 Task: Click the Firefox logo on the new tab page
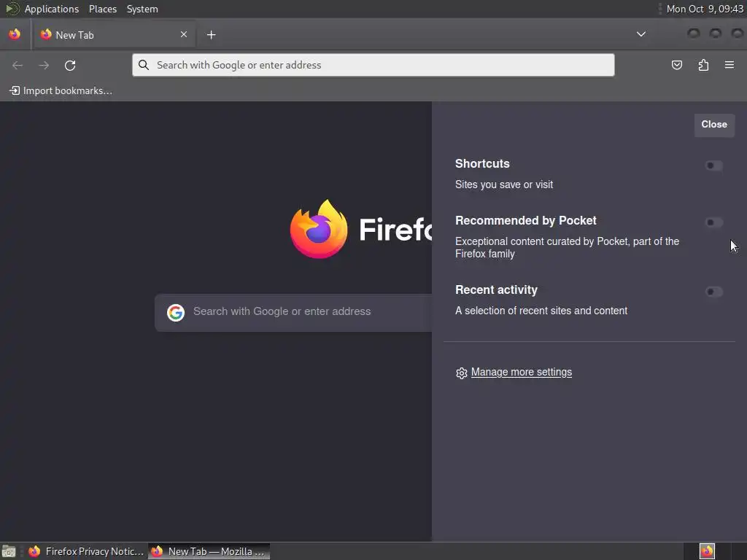point(318,229)
